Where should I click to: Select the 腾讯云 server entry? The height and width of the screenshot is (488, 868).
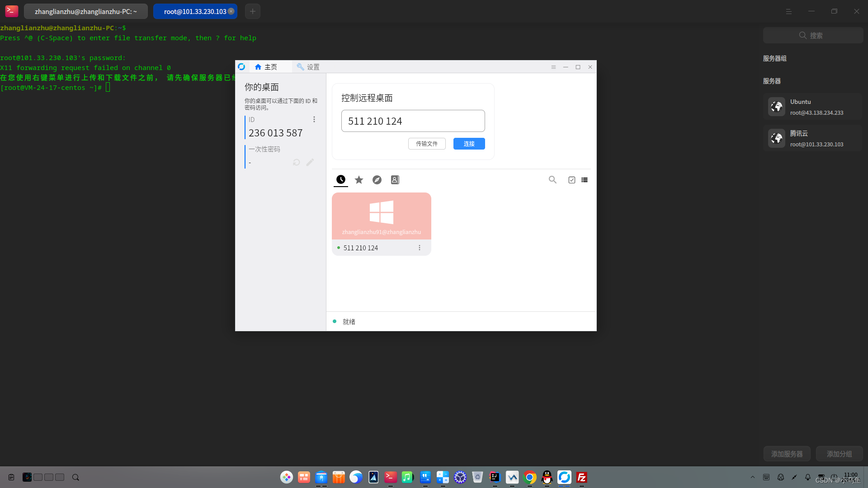point(813,138)
